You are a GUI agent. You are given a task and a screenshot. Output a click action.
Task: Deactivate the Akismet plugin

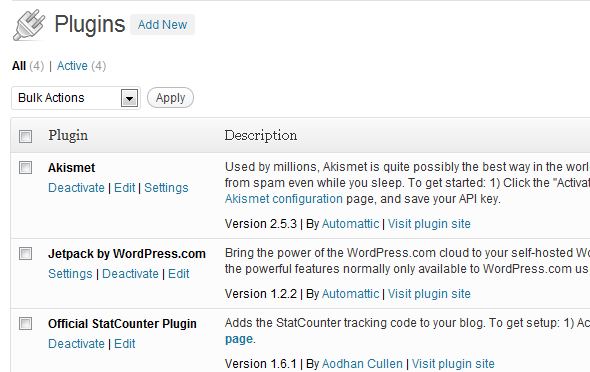point(76,188)
